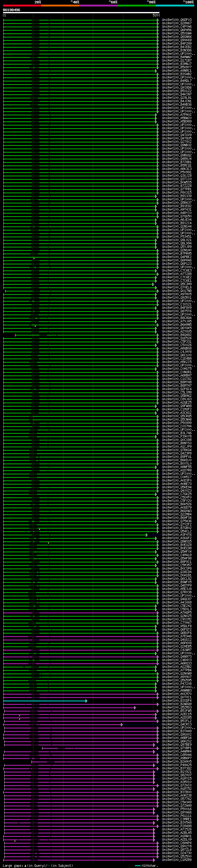Screen dimensions: 197x868
Task: Select hit label UniRef100_B4IEB2
Action: [177, 47]
